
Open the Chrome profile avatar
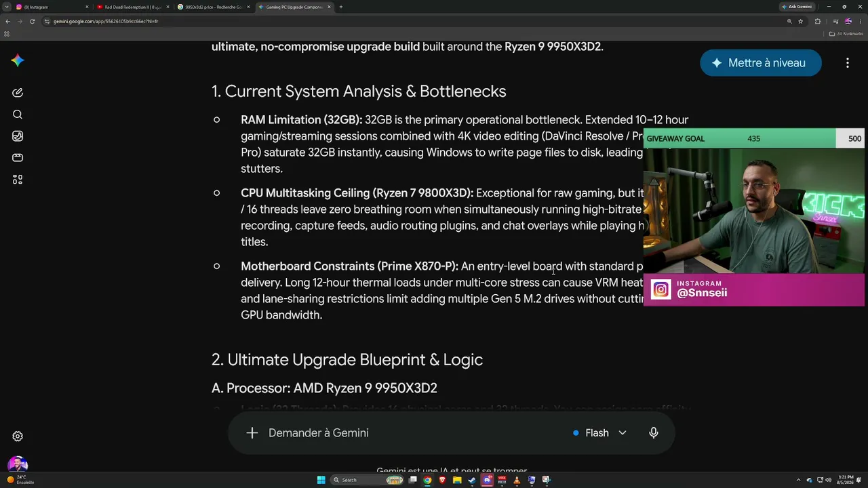[x=848, y=22]
